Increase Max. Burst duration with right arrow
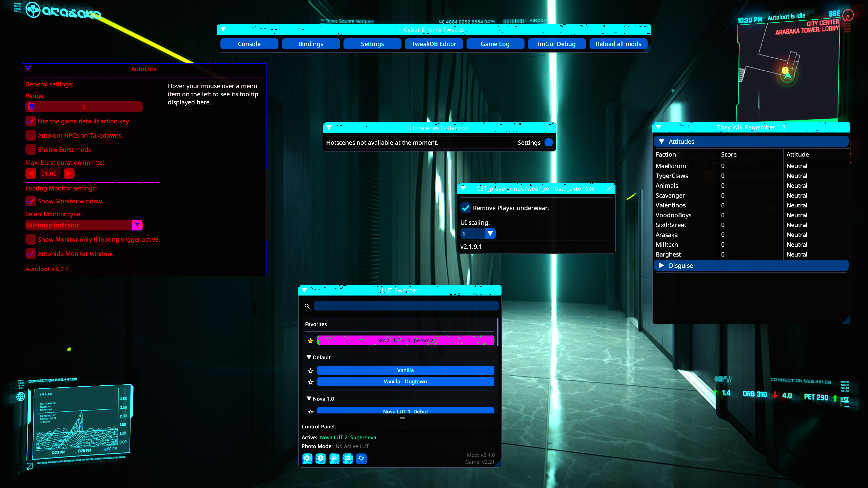 point(69,174)
